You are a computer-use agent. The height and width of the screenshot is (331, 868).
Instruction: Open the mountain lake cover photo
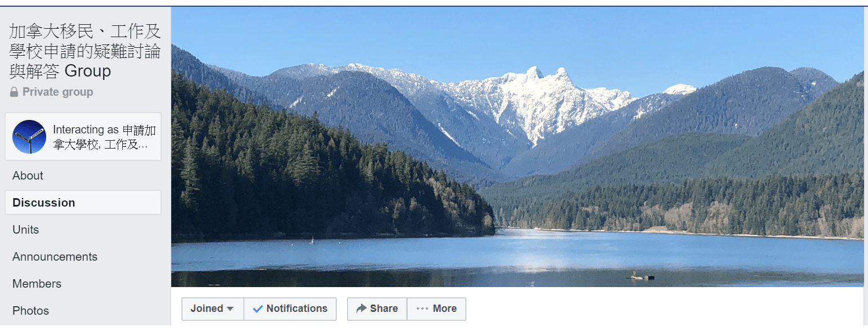(x=517, y=147)
